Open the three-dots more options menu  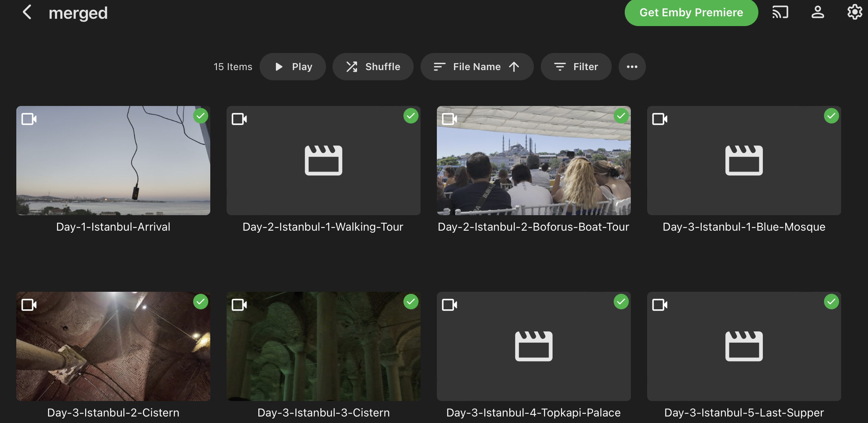pos(632,67)
